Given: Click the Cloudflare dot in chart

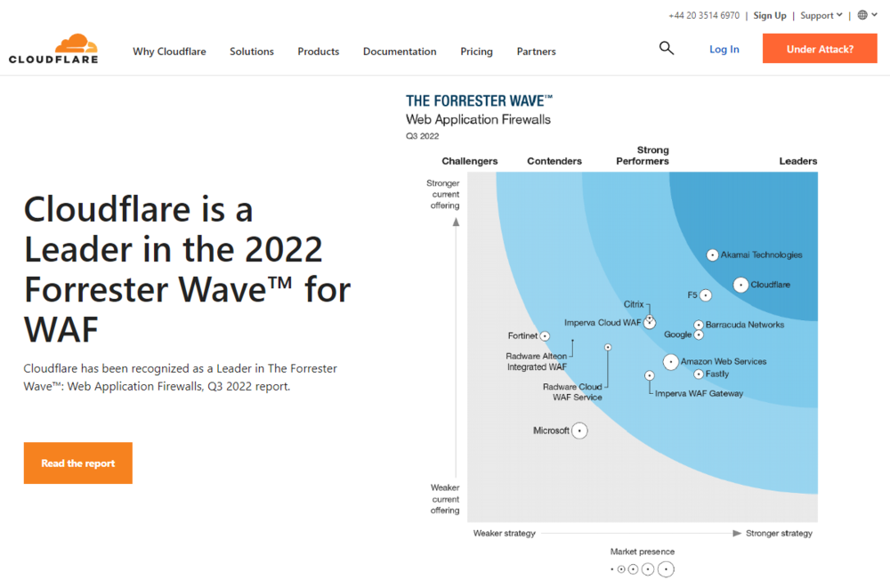Looking at the screenshot, I should [740, 285].
